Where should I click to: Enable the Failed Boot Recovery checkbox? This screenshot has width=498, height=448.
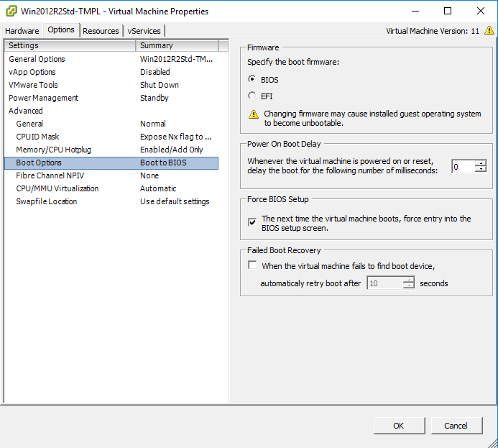(x=252, y=265)
